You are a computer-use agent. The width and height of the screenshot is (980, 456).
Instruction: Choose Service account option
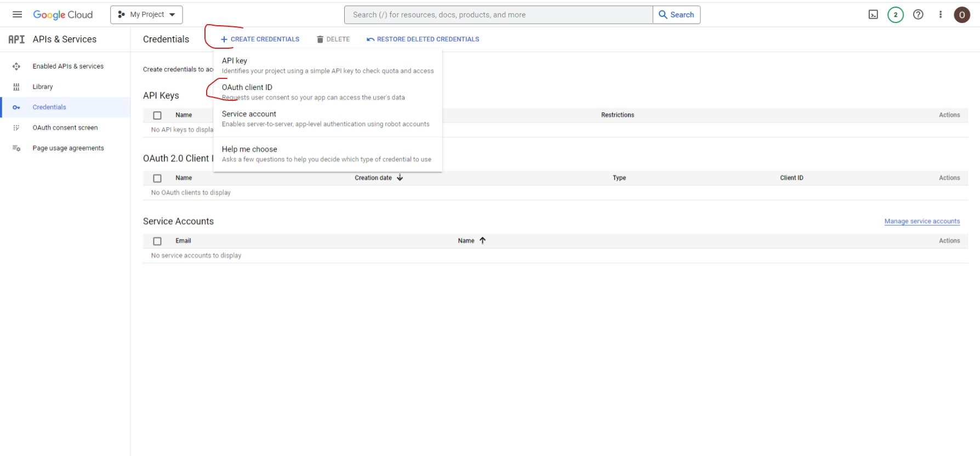(x=328, y=118)
